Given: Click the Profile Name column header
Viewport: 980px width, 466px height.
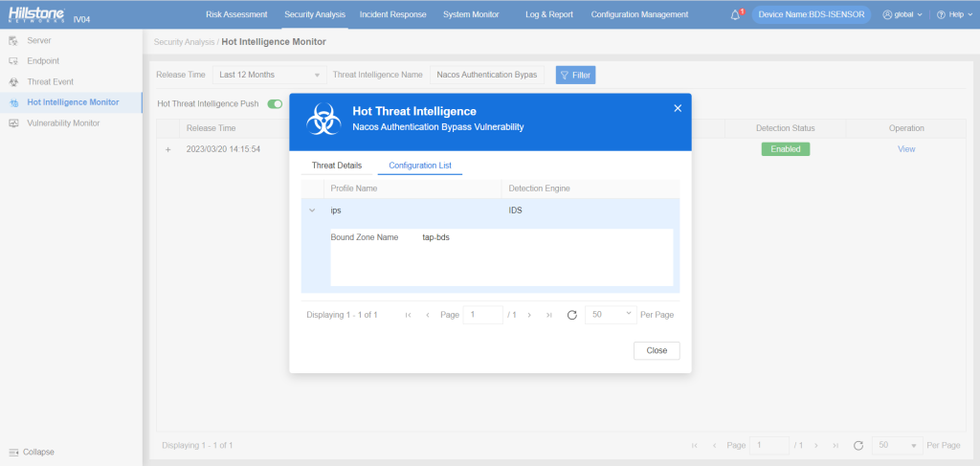Looking at the screenshot, I should pyautogui.click(x=412, y=189).
